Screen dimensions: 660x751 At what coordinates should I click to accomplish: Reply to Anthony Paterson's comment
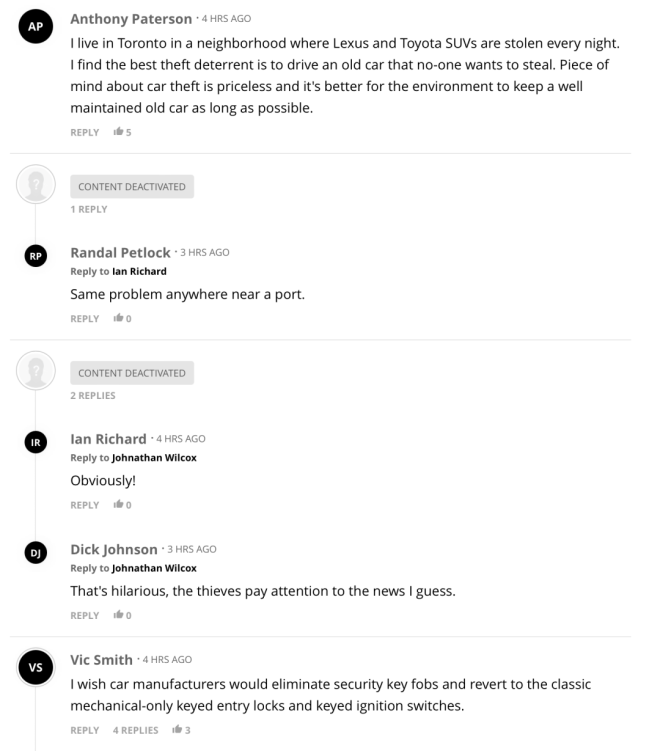click(84, 132)
